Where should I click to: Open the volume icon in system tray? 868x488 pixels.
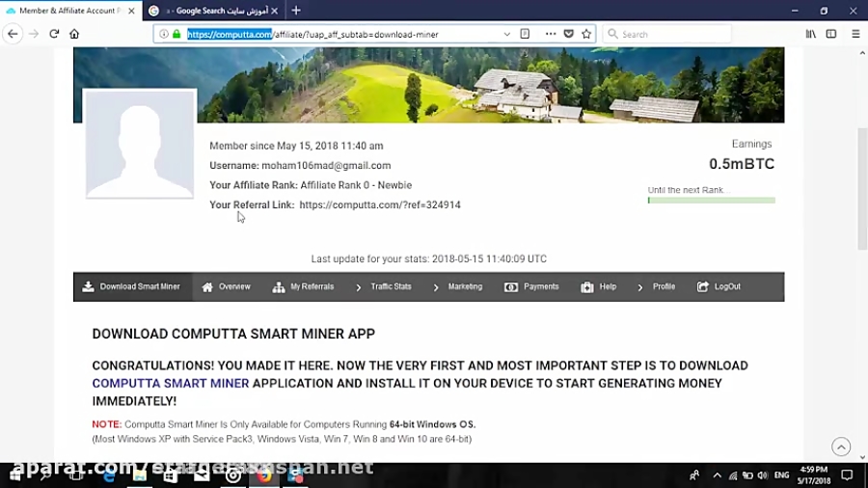point(763,475)
